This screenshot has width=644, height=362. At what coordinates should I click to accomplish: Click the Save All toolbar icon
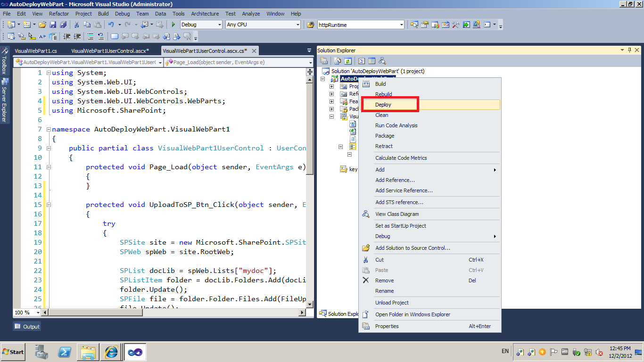[62, 25]
